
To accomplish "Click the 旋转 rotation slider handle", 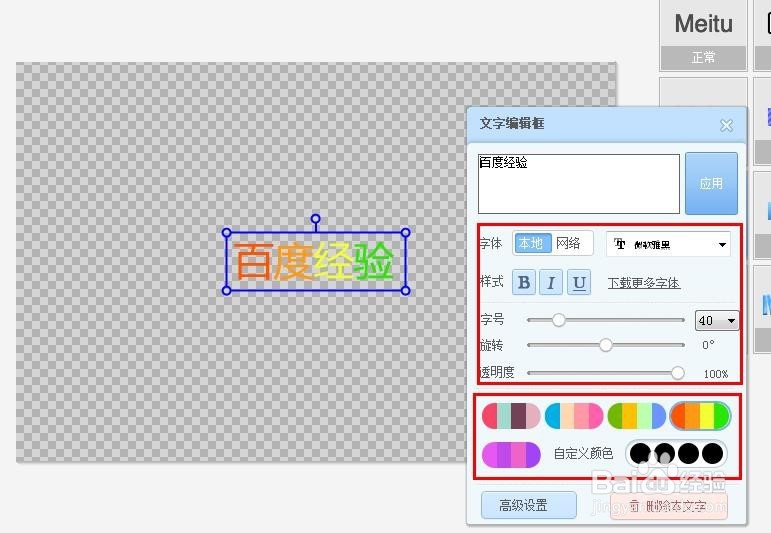I will pyautogui.click(x=606, y=345).
